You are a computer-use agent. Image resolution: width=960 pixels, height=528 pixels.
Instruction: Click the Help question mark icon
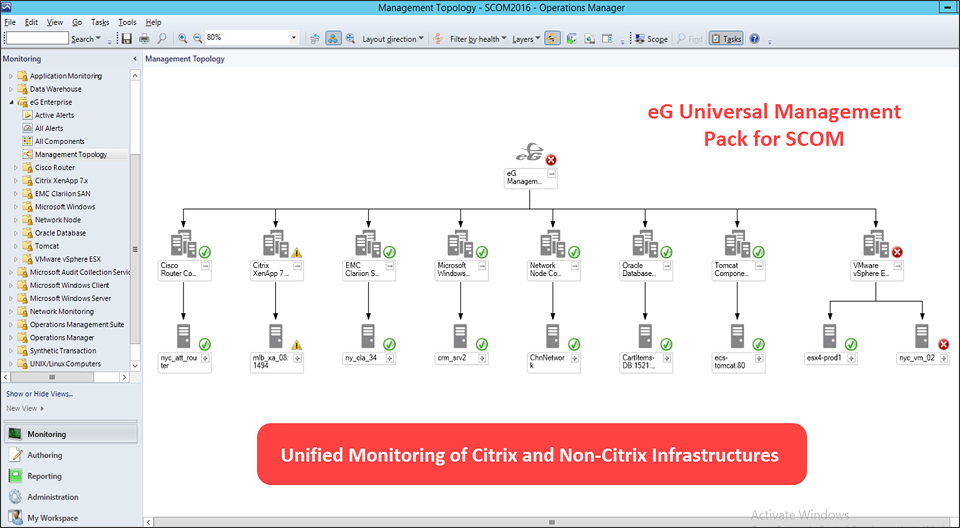pyautogui.click(x=754, y=39)
